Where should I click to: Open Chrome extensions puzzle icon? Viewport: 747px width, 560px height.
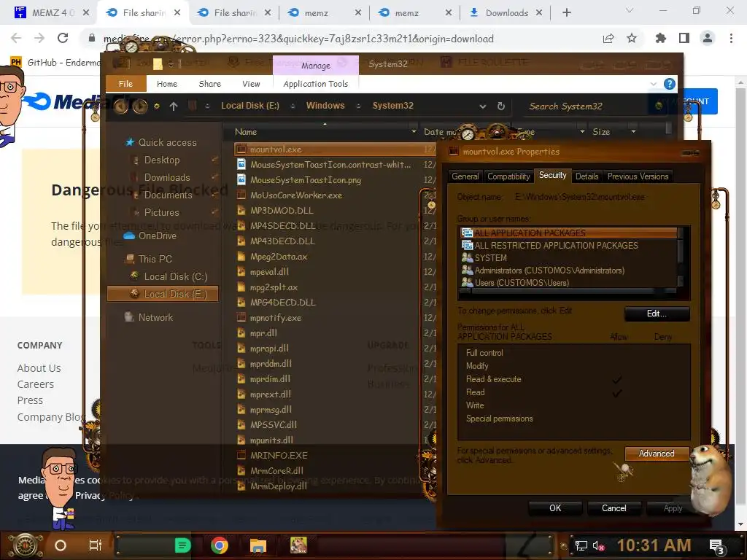point(660,38)
